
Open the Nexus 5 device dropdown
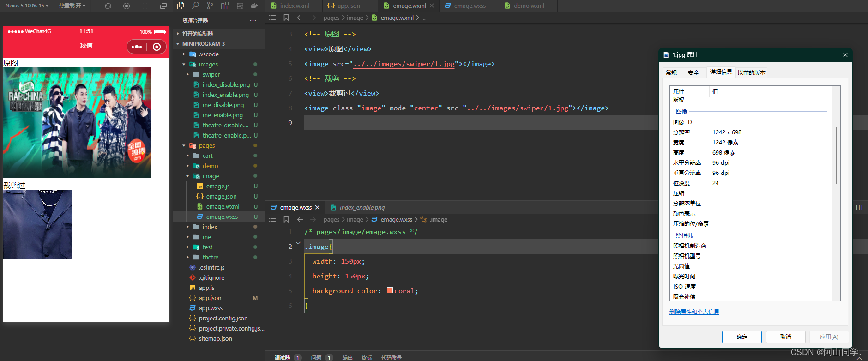[x=27, y=6]
